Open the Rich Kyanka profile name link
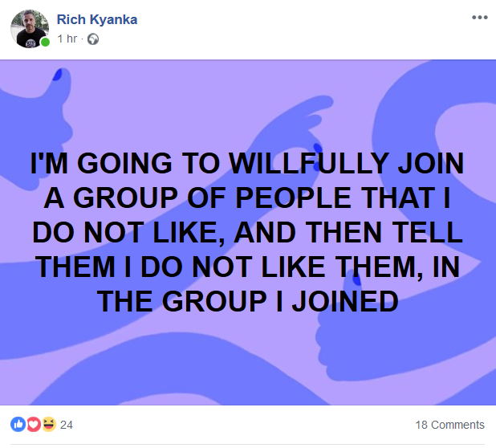Screen dimensions: 496x448 [97, 19]
